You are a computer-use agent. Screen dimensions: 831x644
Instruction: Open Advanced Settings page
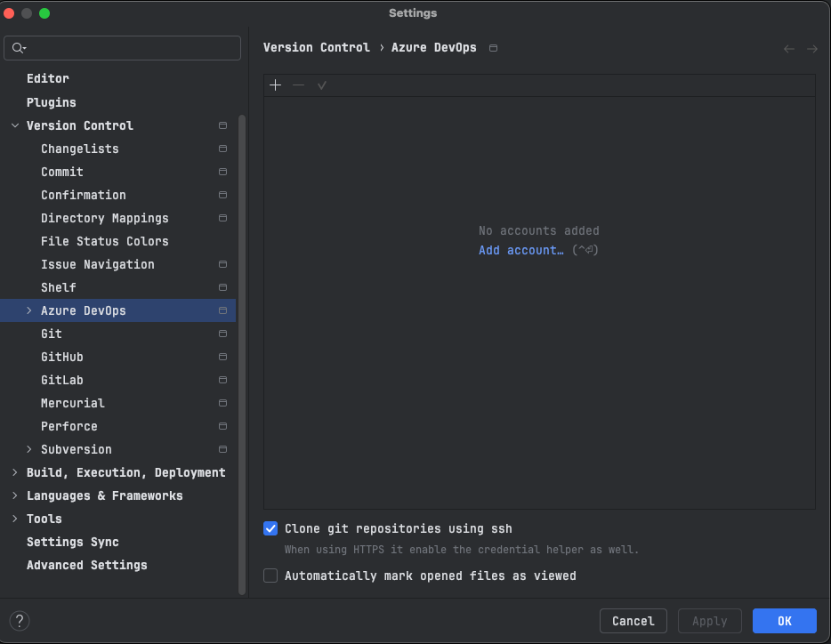(x=87, y=565)
